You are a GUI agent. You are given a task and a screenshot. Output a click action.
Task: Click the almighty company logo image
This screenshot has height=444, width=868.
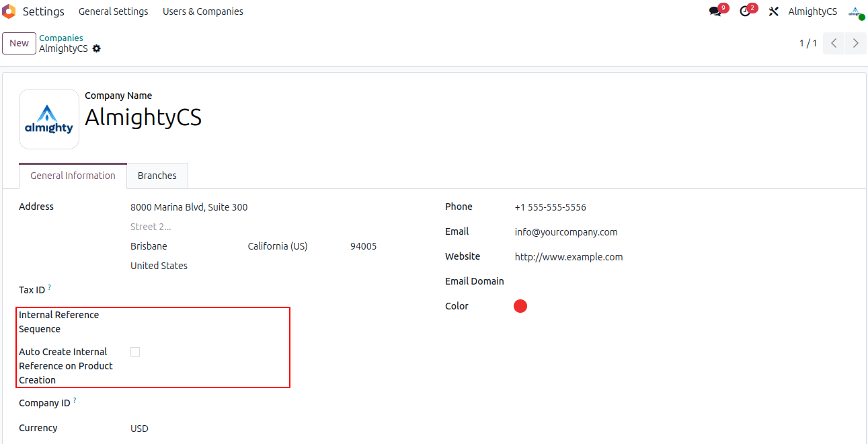[49, 119]
